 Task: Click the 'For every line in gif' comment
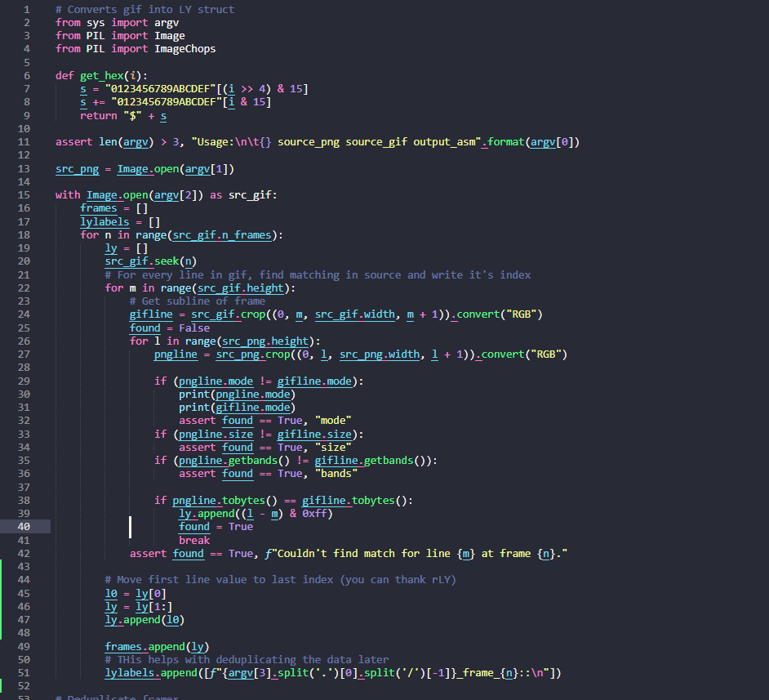pos(318,274)
